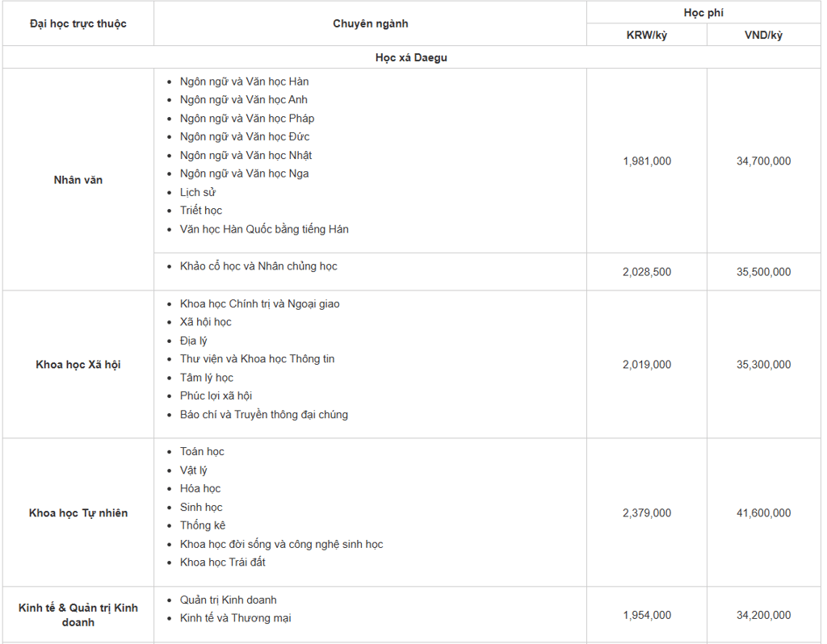
Task: Select "Ngôn ngữ và Văn học Hàn" item
Action: pos(244,82)
